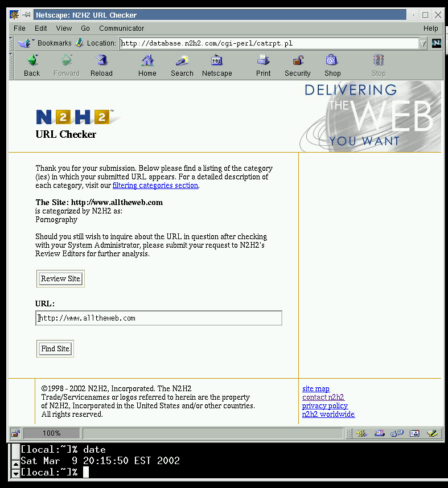Screen dimensions: 448x488
Task: Go to the Home page icon
Action: click(x=147, y=60)
